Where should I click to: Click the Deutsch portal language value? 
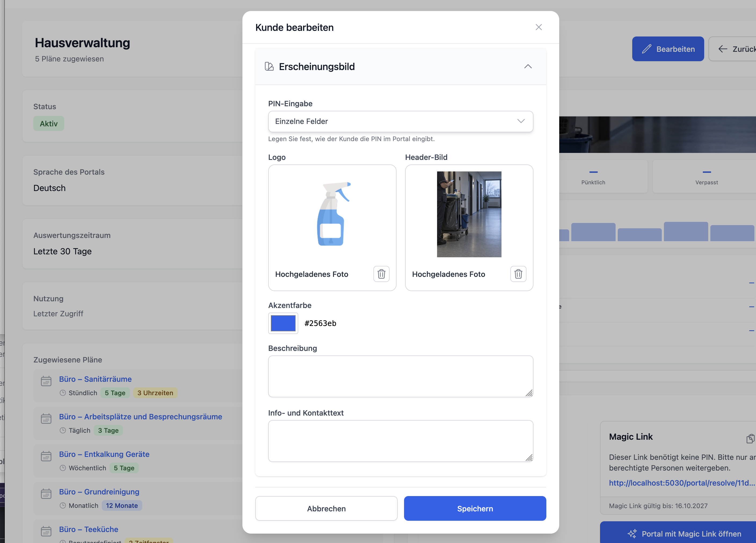pyautogui.click(x=49, y=188)
